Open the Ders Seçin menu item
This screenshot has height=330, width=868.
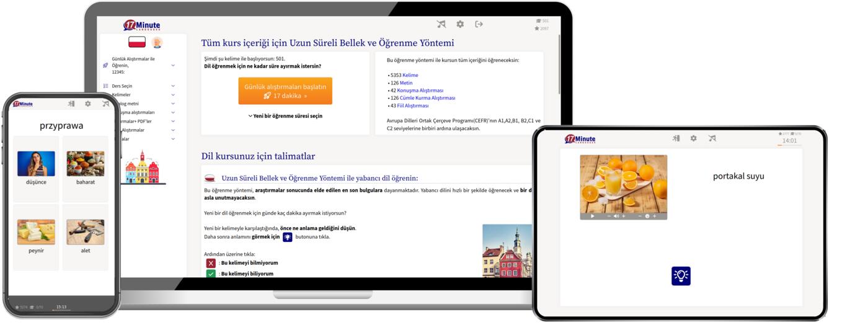(x=122, y=86)
